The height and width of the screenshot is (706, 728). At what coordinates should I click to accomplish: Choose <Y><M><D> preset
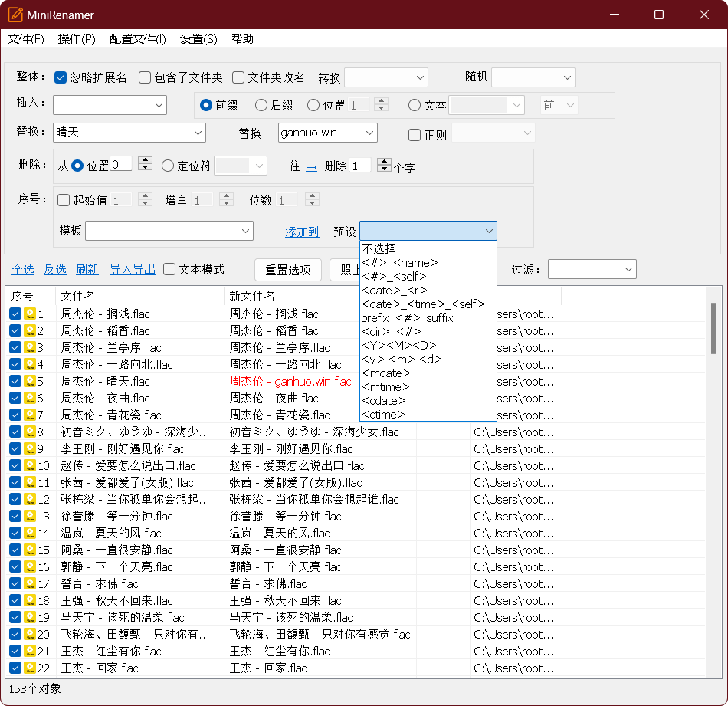pos(428,345)
